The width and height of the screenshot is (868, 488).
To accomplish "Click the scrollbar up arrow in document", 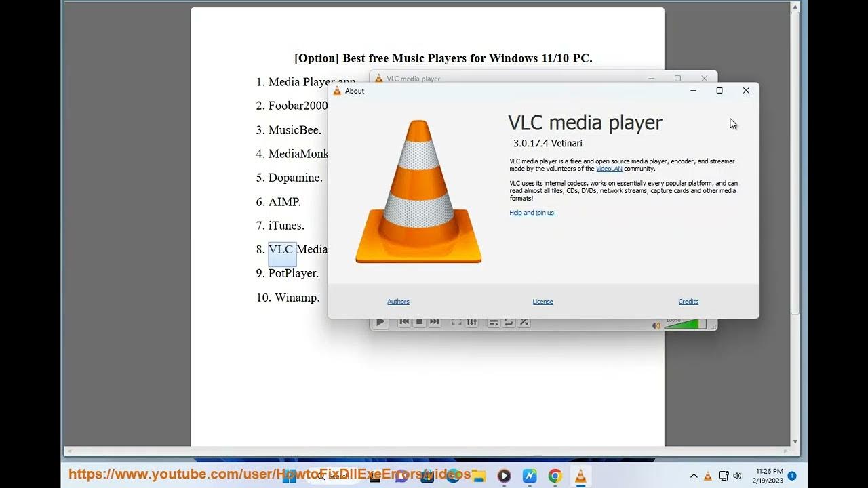I will (x=795, y=6).
